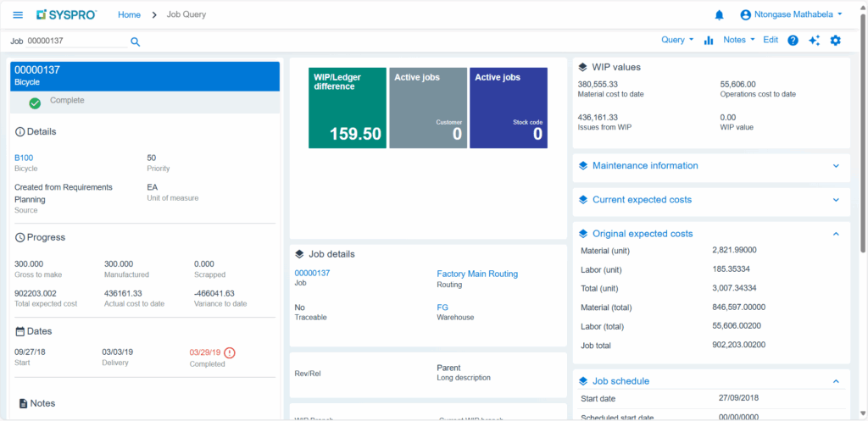Open the hamburger navigation menu

[x=18, y=15]
